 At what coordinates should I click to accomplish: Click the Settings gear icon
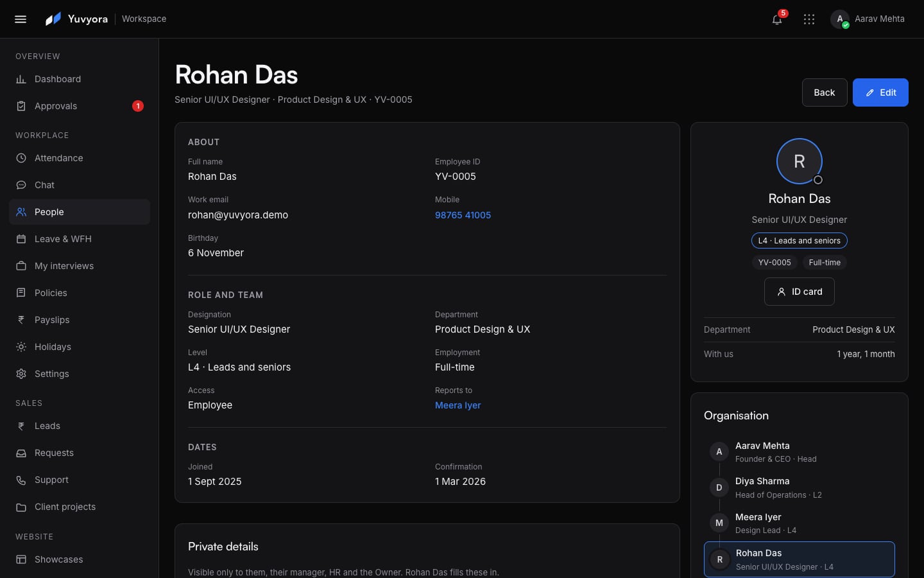coord(21,374)
